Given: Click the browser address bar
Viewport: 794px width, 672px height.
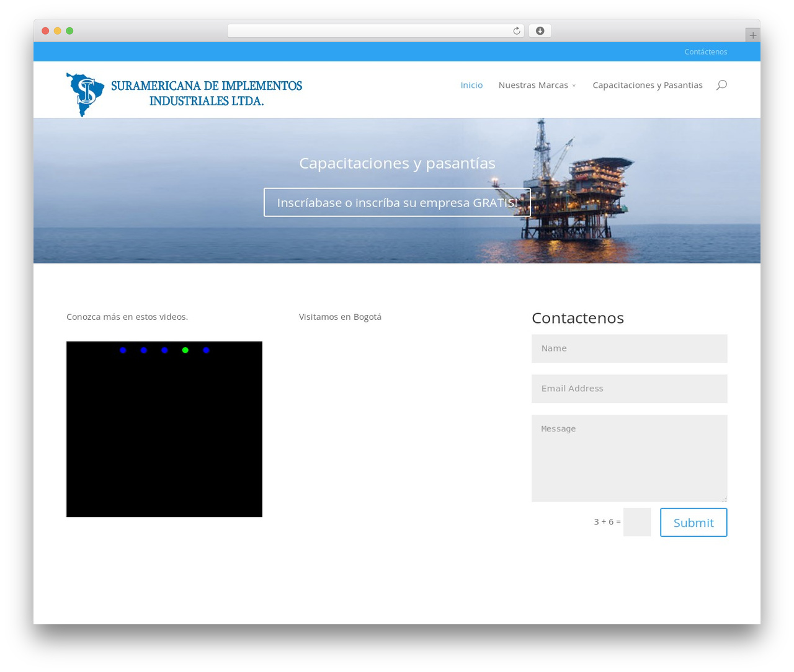Looking at the screenshot, I should pos(375,31).
